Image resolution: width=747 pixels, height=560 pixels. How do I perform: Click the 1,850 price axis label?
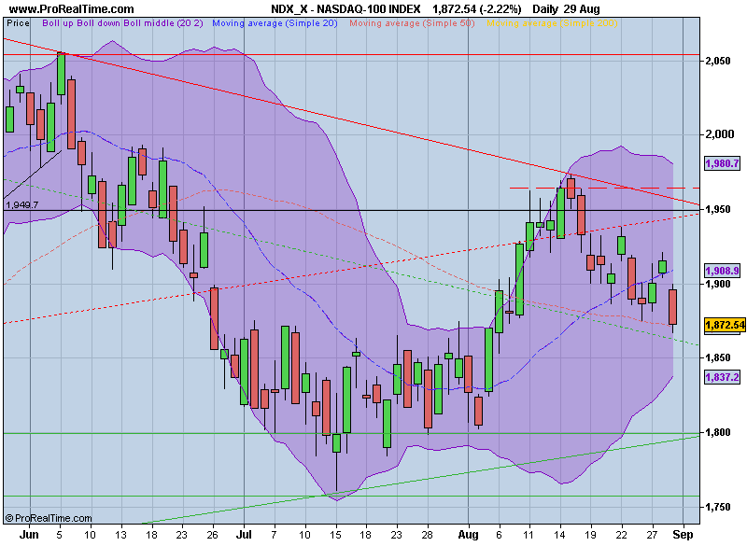click(x=718, y=357)
